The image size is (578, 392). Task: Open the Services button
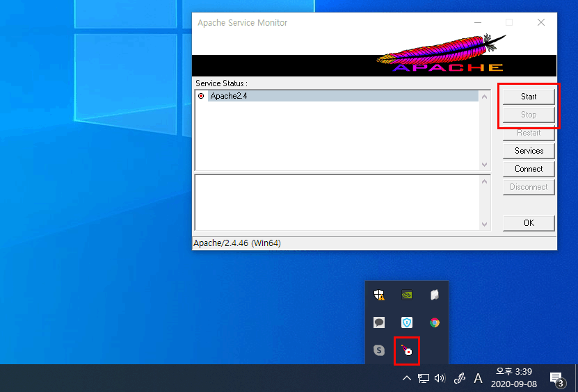tap(529, 151)
